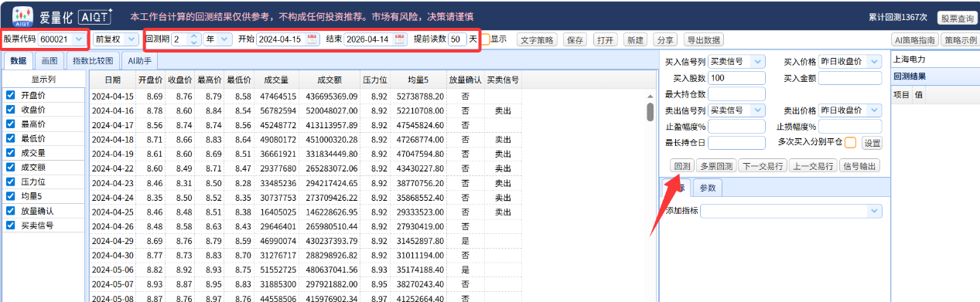This screenshot has width=980, height=302.
Task: Toggle the 最低价 column checkbox
Action: point(10,138)
